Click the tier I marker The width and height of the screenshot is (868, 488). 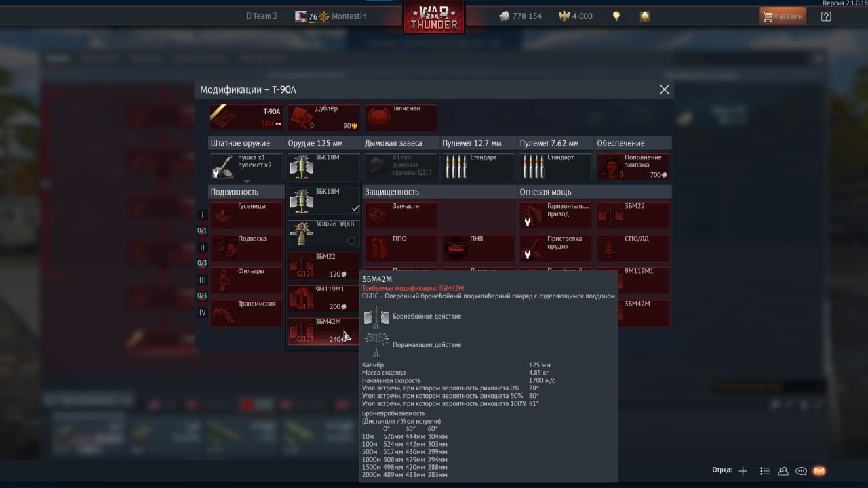[202, 215]
